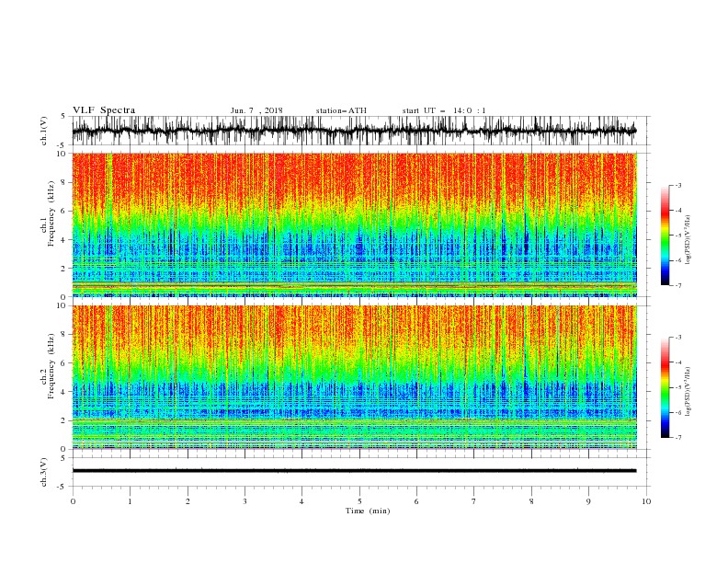The image size is (728, 563).
Task: Click the time axis tick label '0'
Action: tap(73, 501)
